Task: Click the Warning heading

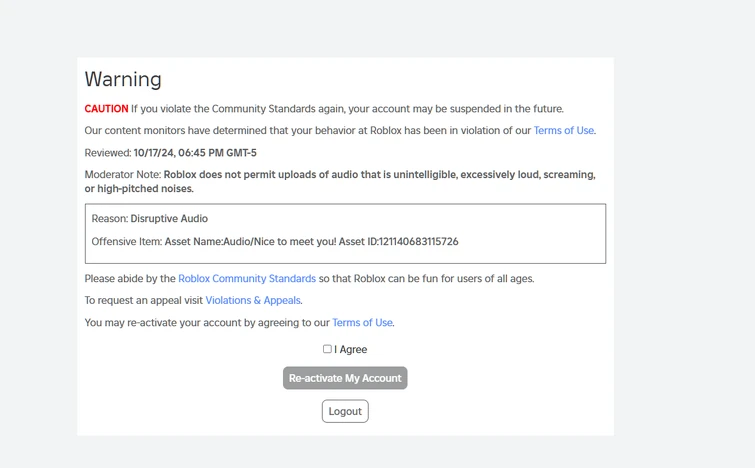Action: point(123,80)
